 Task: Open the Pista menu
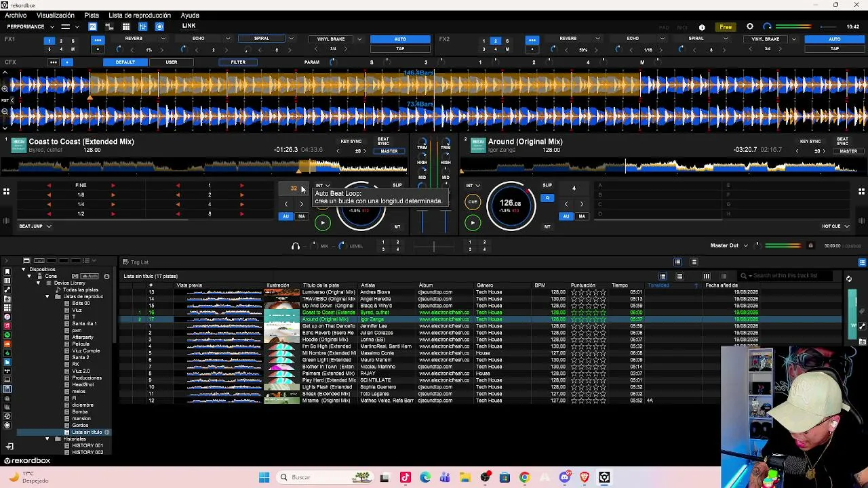coord(92,15)
